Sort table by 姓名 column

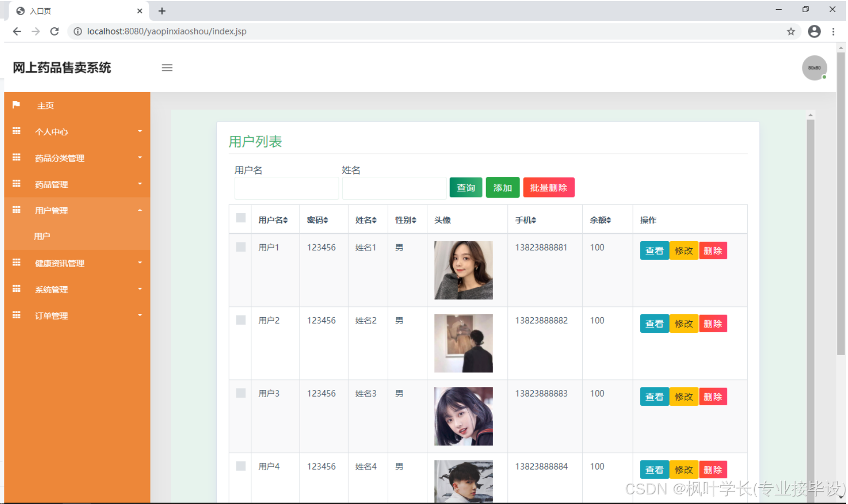point(366,220)
